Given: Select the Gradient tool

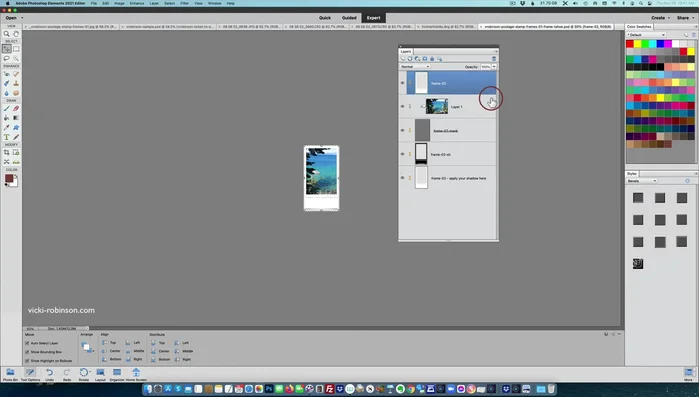Looking at the screenshot, I should click(16, 118).
